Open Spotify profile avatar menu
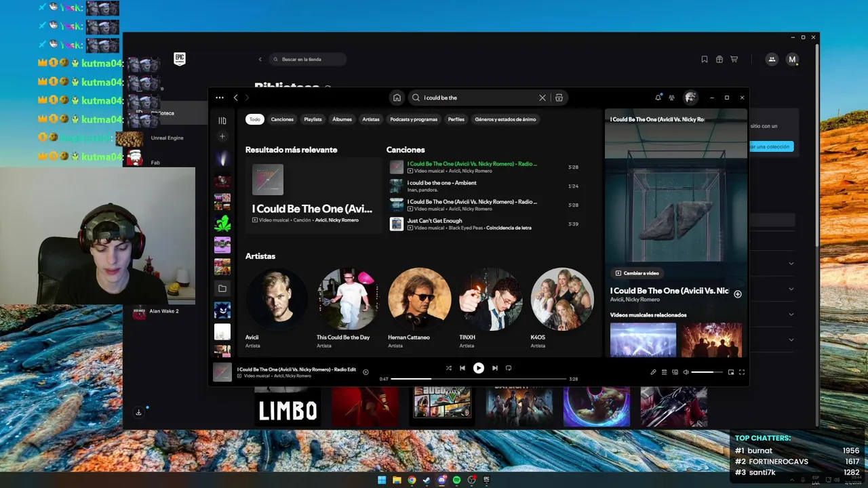 tap(690, 98)
